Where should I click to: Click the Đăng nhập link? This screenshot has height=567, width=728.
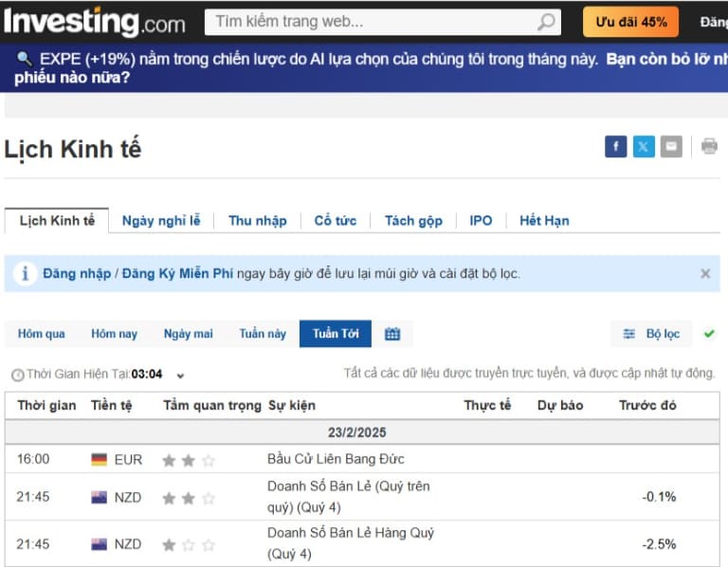coord(77,274)
